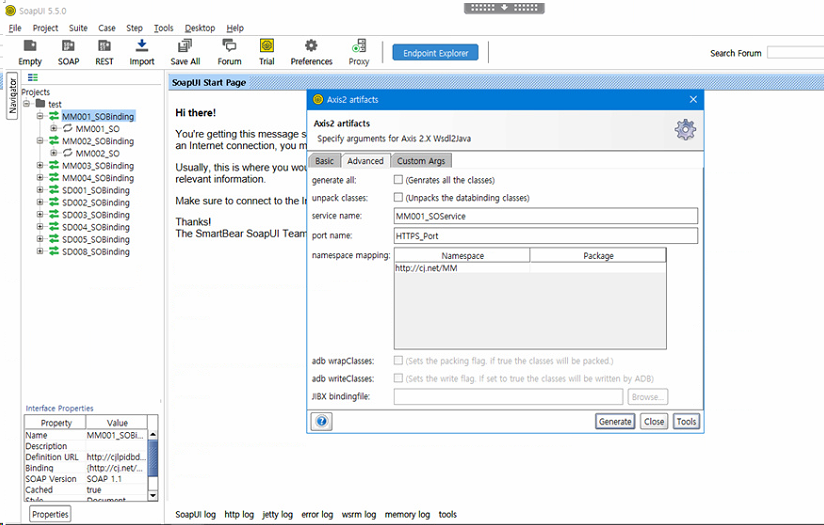Open the Tools menu
The width and height of the screenshot is (824, 525).
(x=163, y=28)
